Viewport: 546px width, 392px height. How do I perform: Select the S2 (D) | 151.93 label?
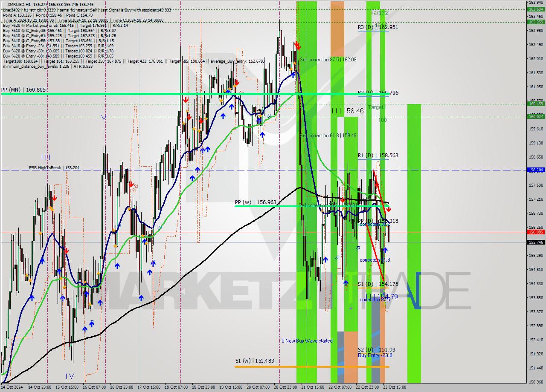[x=376, y=350]
